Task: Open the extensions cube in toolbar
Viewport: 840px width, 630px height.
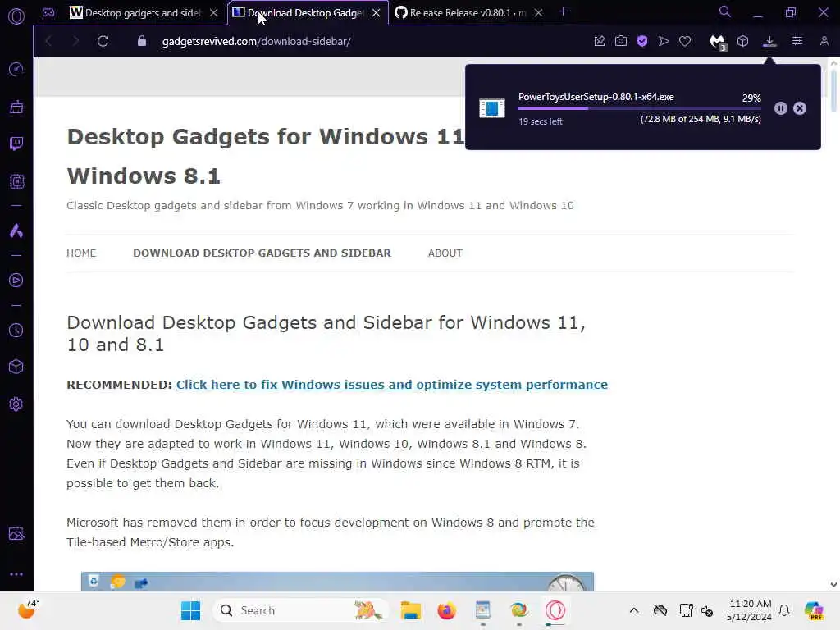Action: tap(742, 41)
